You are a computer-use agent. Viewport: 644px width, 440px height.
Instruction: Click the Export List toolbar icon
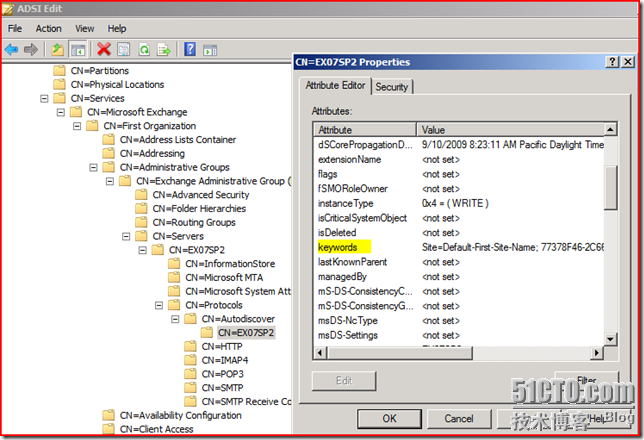[164, 50]
